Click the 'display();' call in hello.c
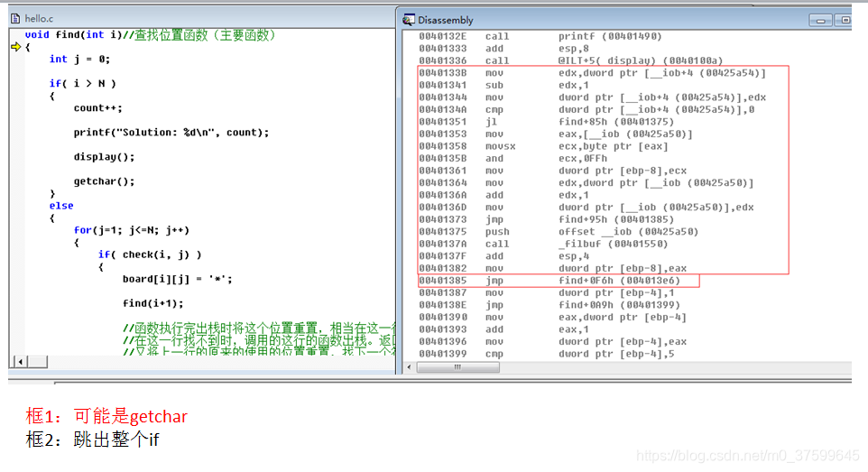 tap(104, 157)
